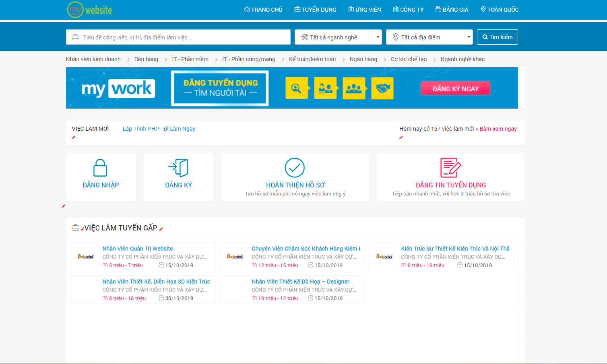Click the my website logo
This screenshot has width=607, height=364.
click(x=90, y=10)
